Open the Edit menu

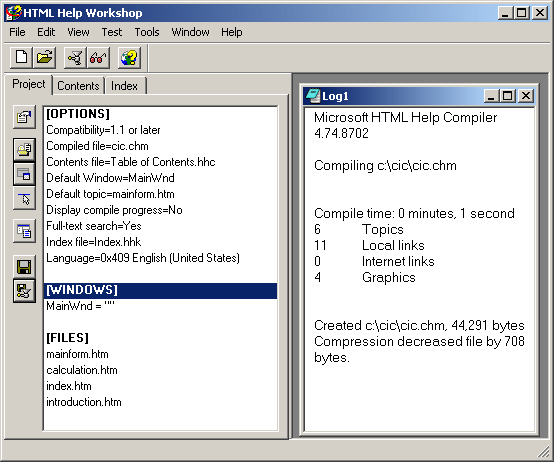click(x=46, y=32)
